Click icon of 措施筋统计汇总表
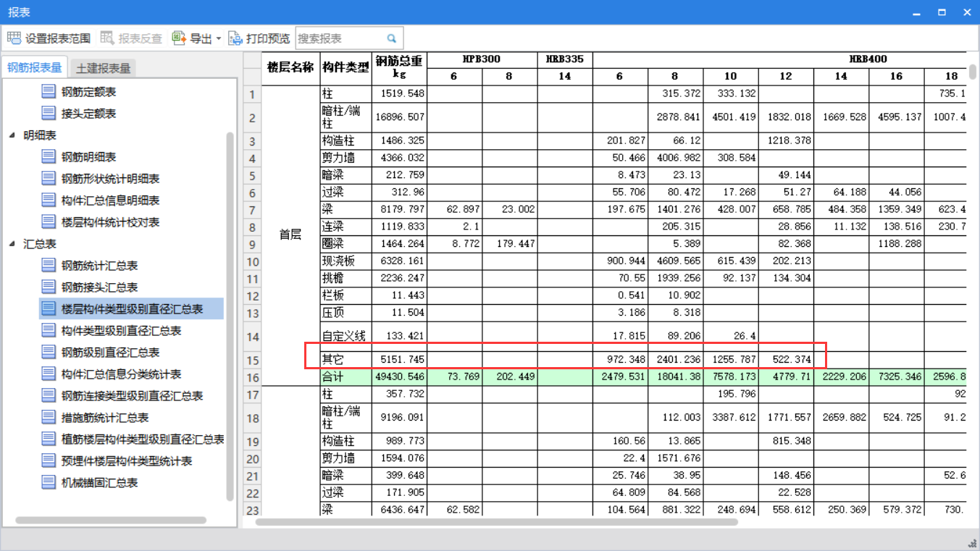Image resolution: width=980 pixels, height=551 pixels. point(49,418)
